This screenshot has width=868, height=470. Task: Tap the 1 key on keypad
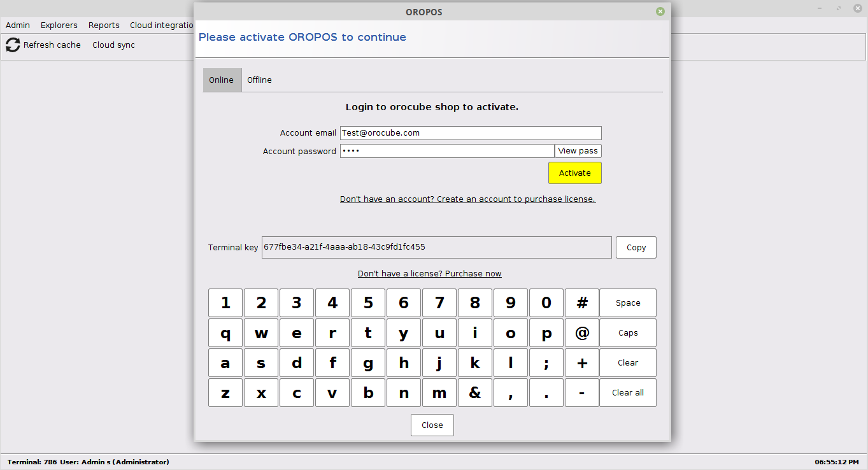225,303
